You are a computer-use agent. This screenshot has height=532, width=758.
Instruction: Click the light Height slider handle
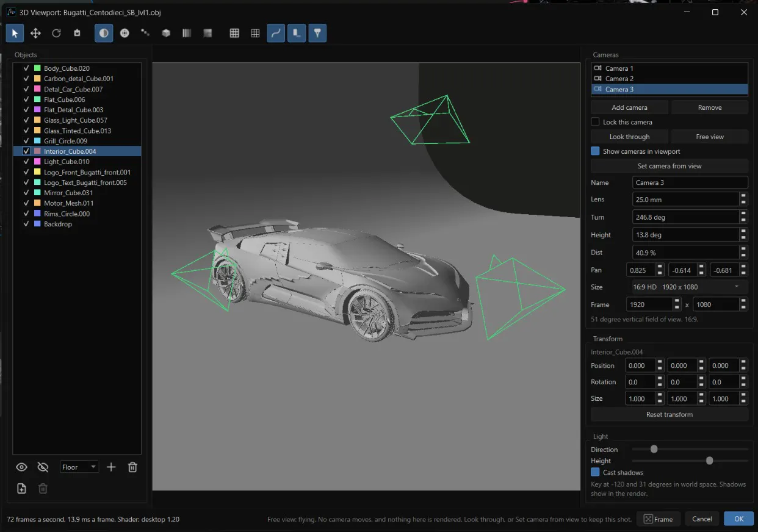709,461
